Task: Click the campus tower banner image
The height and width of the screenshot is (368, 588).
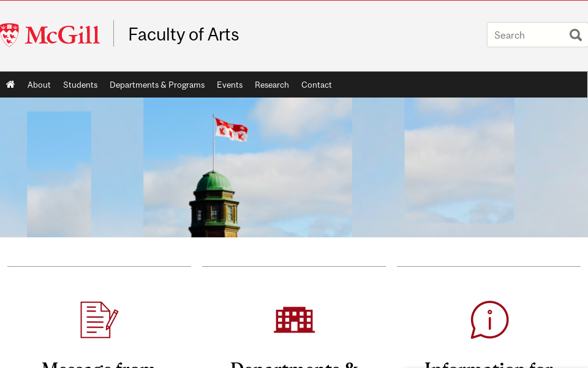Action: (x=294, y=167)
